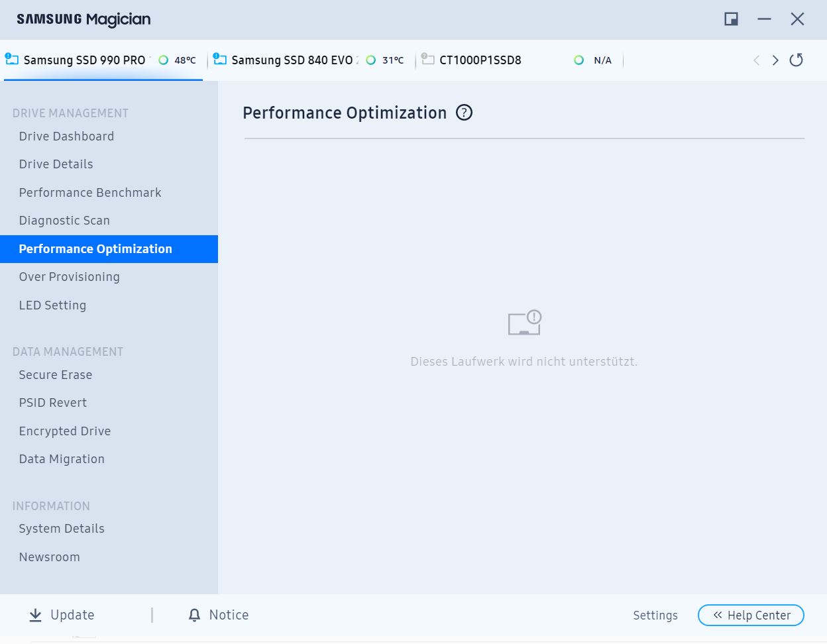Click the refresh drive list icon
This screenshot has height=644, width=827.
click(797, 60)
